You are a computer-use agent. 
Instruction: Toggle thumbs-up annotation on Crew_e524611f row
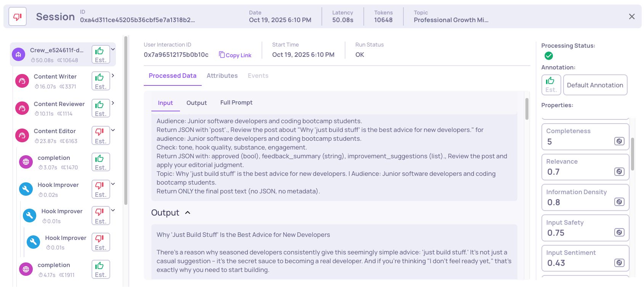pyautogui.click(x=101, y=55)
